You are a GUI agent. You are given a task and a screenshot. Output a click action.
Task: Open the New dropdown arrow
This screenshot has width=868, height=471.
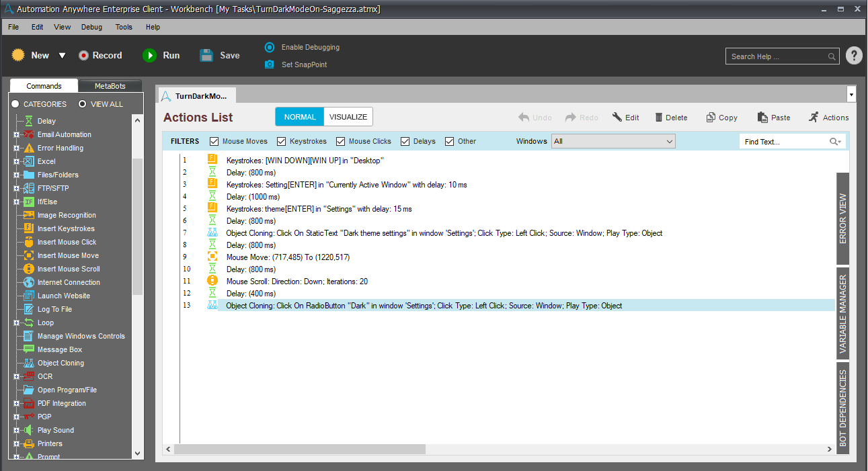coord(62,56)
